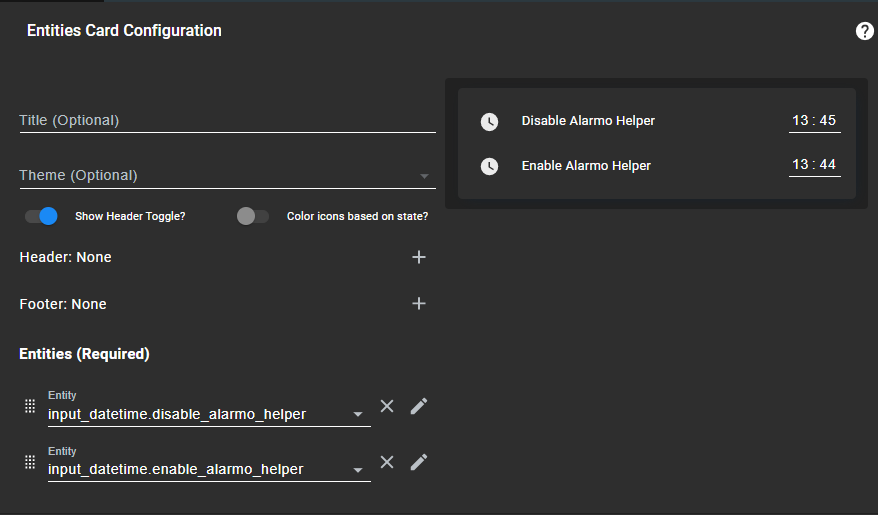878x515 pixels.
Task: Add a header with the plus icon
Action: coord(419,257)
